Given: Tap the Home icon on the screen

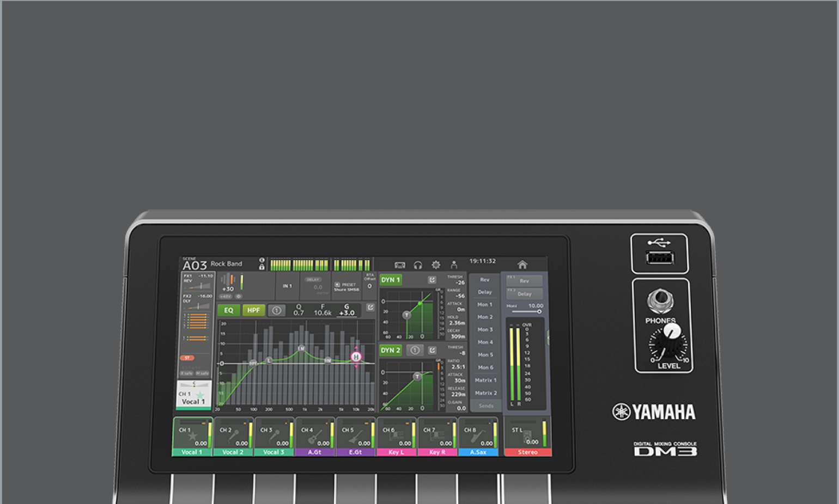Looking at the screenshot, I should coord(522,265).
